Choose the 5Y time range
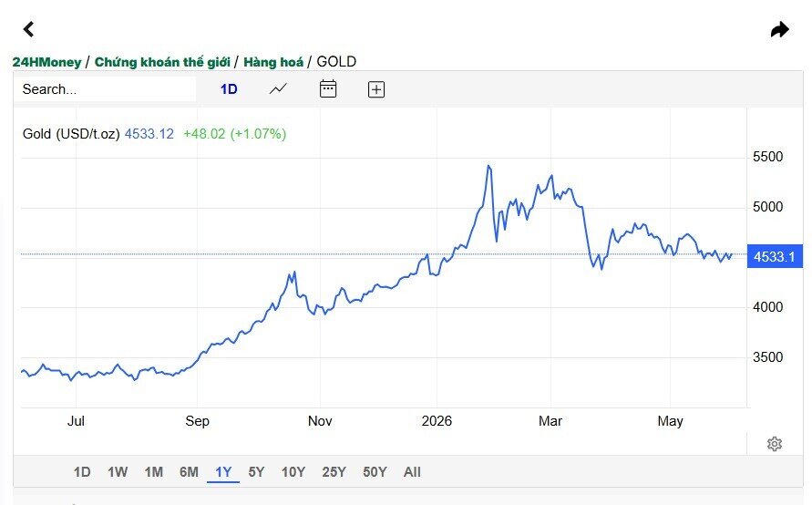 click(x=256, y=472)
